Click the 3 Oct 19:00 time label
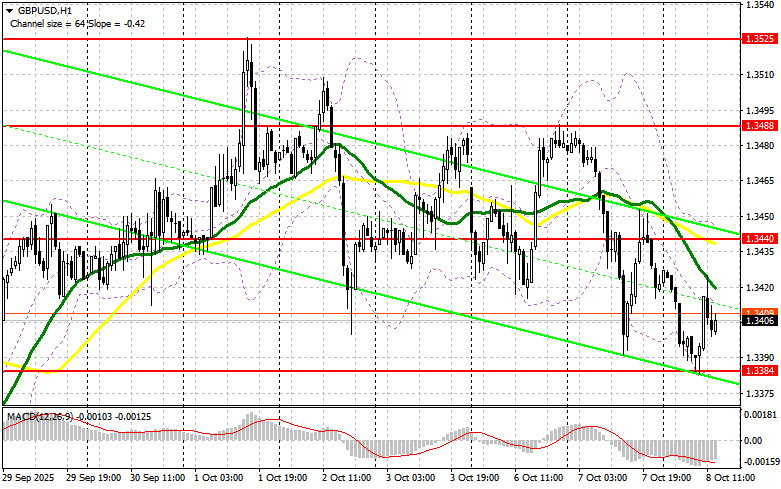Image resolution: width=781 pixels, height=489 pixels. tap(475, 478)
